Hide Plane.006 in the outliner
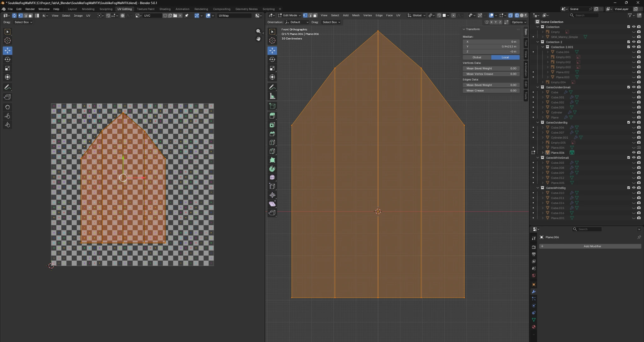This screenshot has height=342, width=644. 634,152
